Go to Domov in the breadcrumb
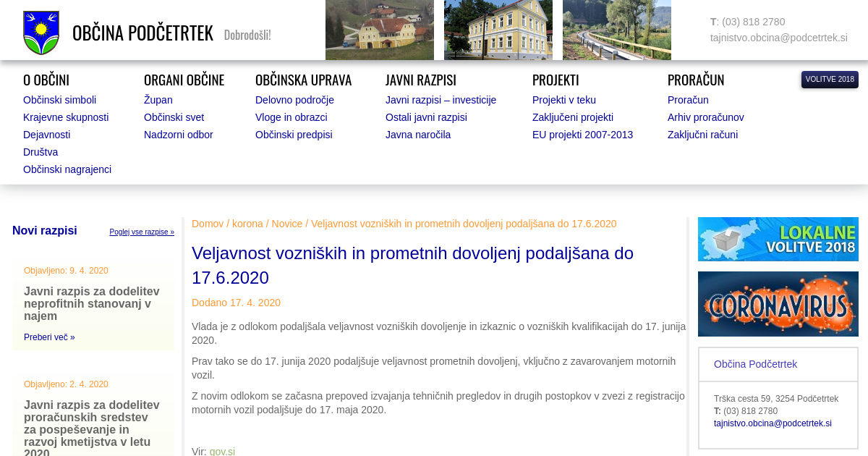The image size is (868, 456). click(208, 224)
